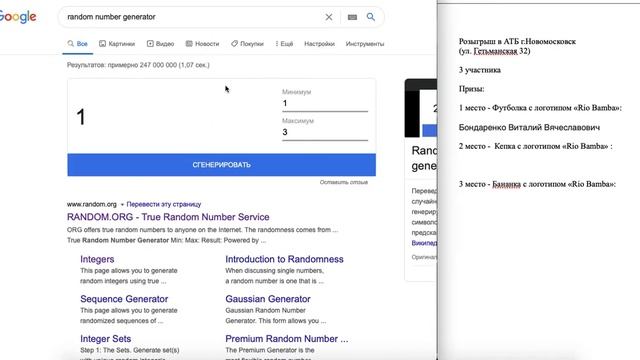This screenshot has height=360, width=640.
Task: Click the results count text Результатов: примерно 247 000 000
Action: pyautogui.click(x=138, y=65)
